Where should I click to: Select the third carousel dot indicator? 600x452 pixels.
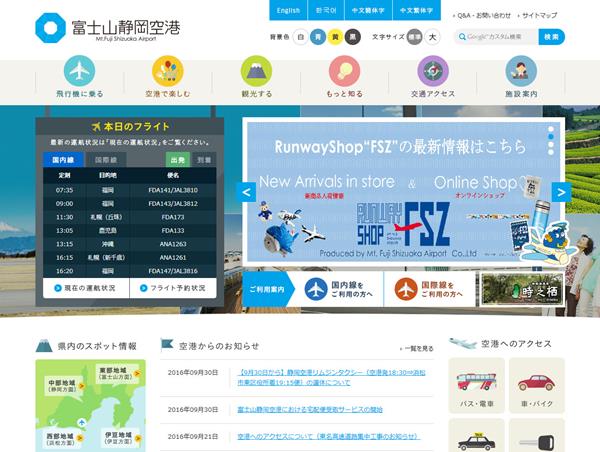pos(551,145)
